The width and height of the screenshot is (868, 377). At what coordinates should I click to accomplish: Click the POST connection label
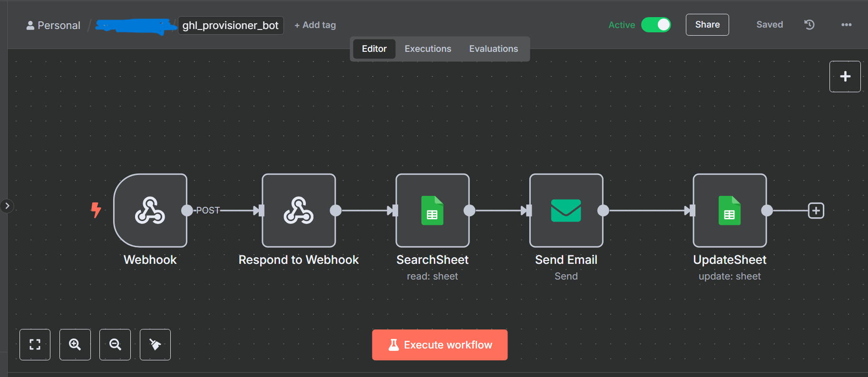pos(208,210)
